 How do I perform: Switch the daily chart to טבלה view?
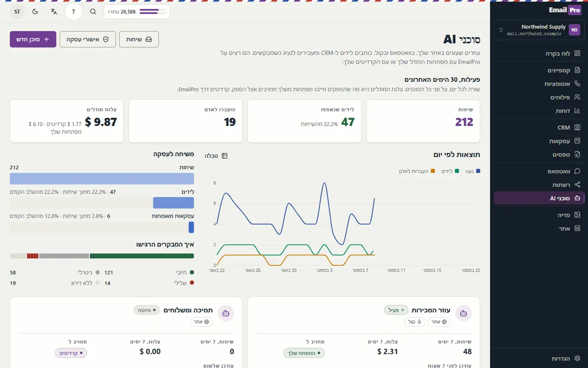tap(216, 156)
